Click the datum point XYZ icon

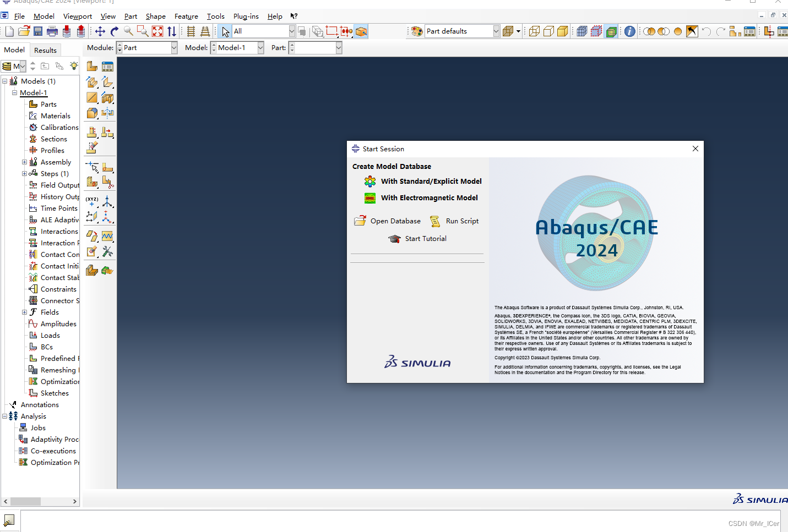coord(92,201)
